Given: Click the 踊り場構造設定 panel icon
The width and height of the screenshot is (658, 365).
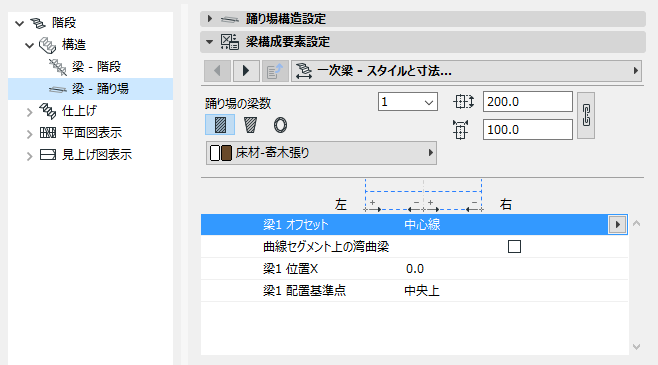Looking at the screenshot, I should coord(230,19).
